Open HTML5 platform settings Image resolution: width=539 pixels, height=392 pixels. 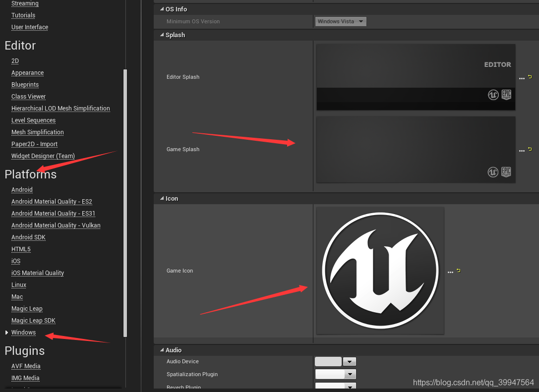(x=21, y=249)
